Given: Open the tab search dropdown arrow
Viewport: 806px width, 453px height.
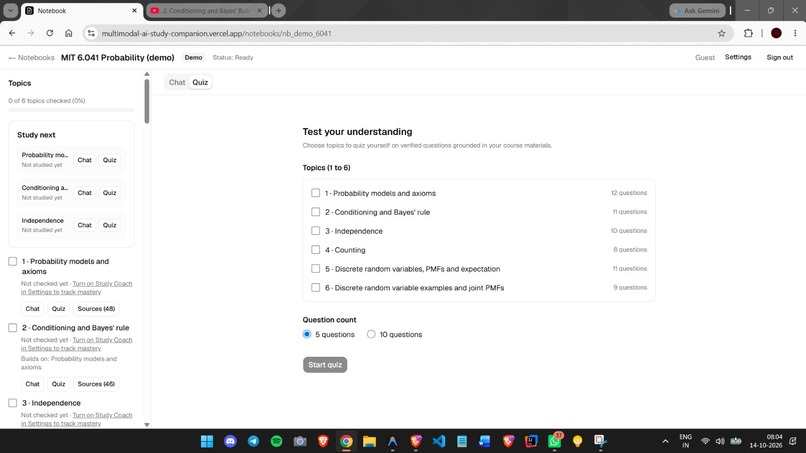Looking at the screenshot, I should point(10,10).
